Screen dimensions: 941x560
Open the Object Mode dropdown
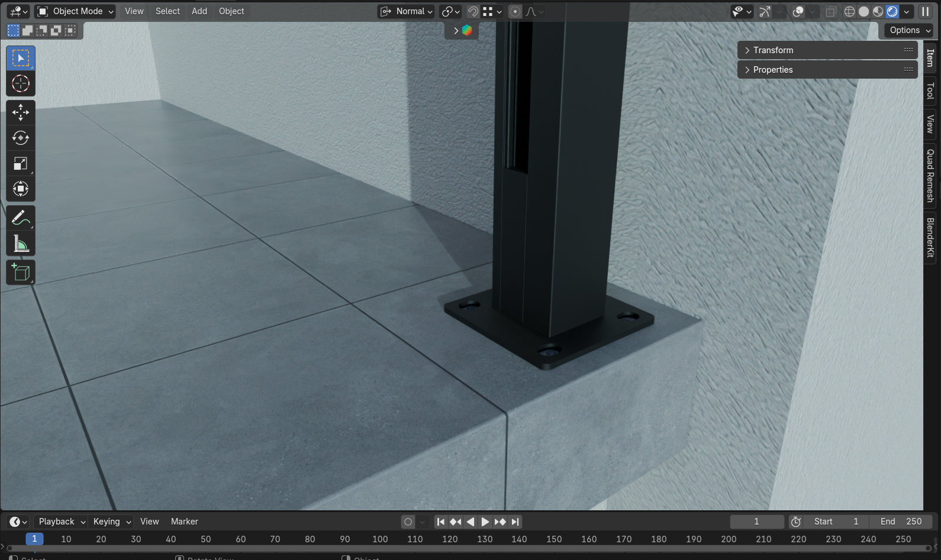click(x=75, y=11)
